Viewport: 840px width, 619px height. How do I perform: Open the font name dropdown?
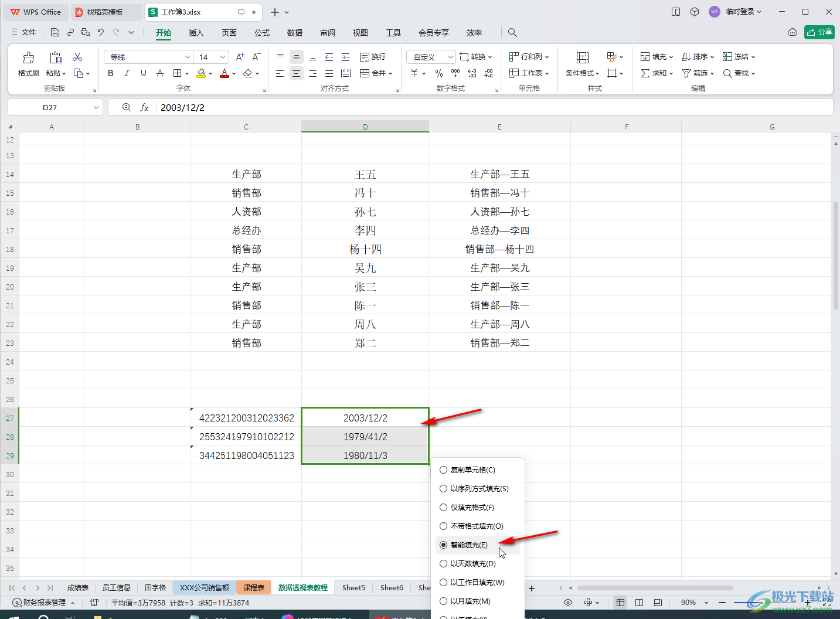[x=187, y=57]
